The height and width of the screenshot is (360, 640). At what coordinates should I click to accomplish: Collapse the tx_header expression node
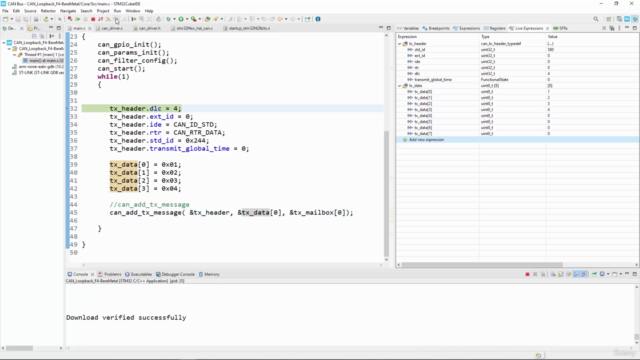(400, 44)
